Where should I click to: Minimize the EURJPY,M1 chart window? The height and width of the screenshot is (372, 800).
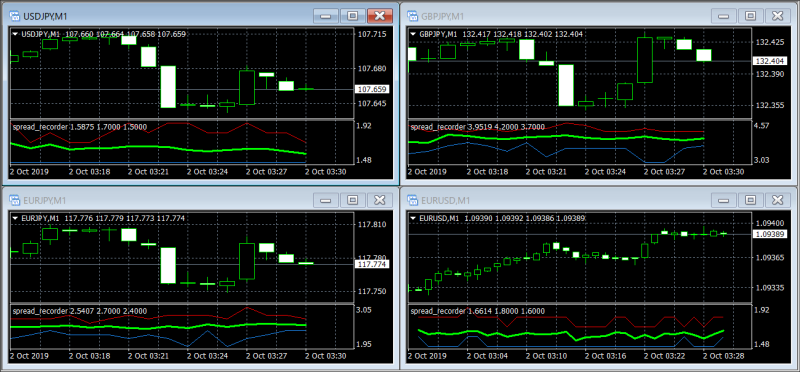click(x=326, y=200)
